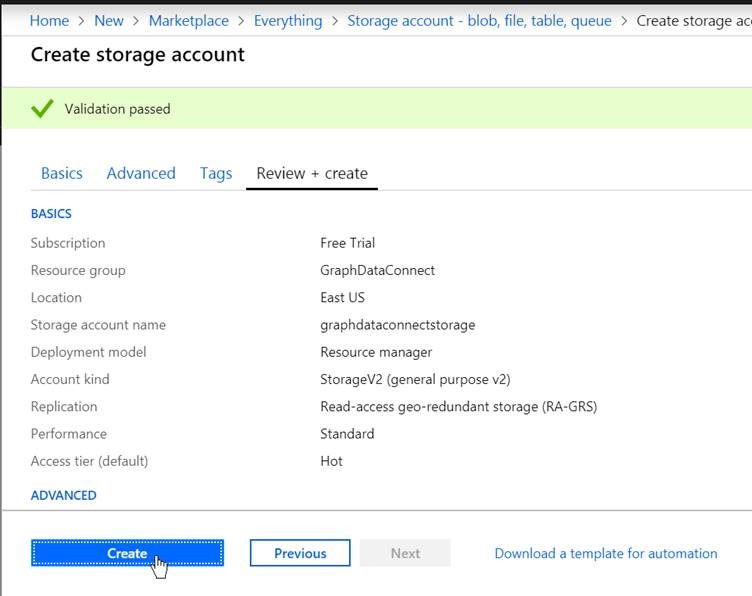This screenshot has width=752, height=596.
Task: Select the Review + create tab
Action: 312,173
